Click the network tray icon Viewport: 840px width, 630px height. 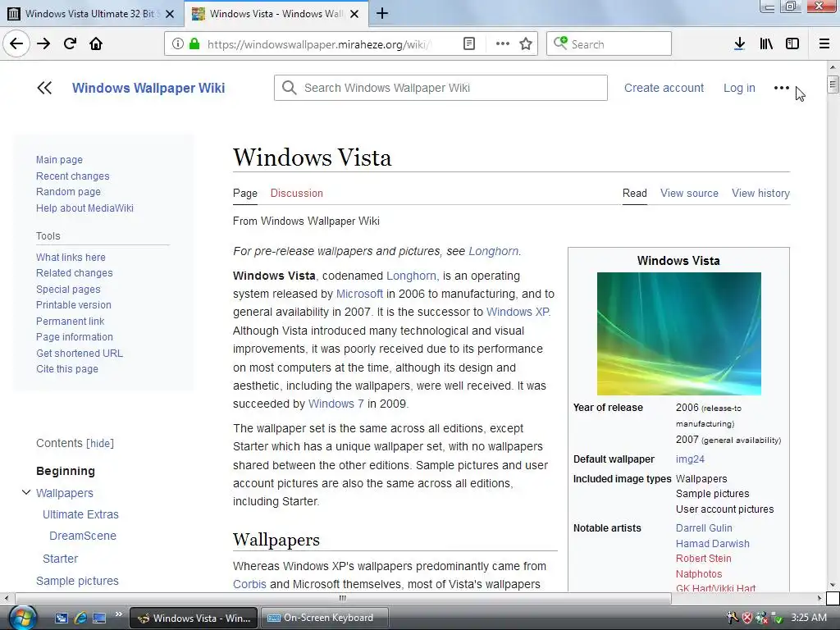tap(761, 618)
